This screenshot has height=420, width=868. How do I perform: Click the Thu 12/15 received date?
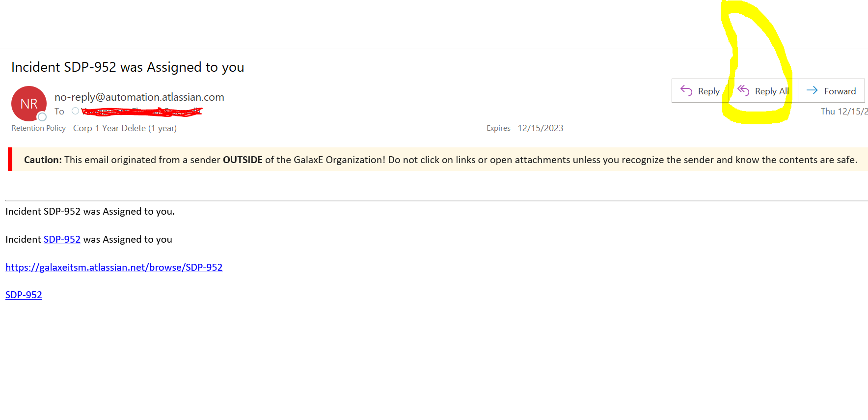click(x=844, y=112)
